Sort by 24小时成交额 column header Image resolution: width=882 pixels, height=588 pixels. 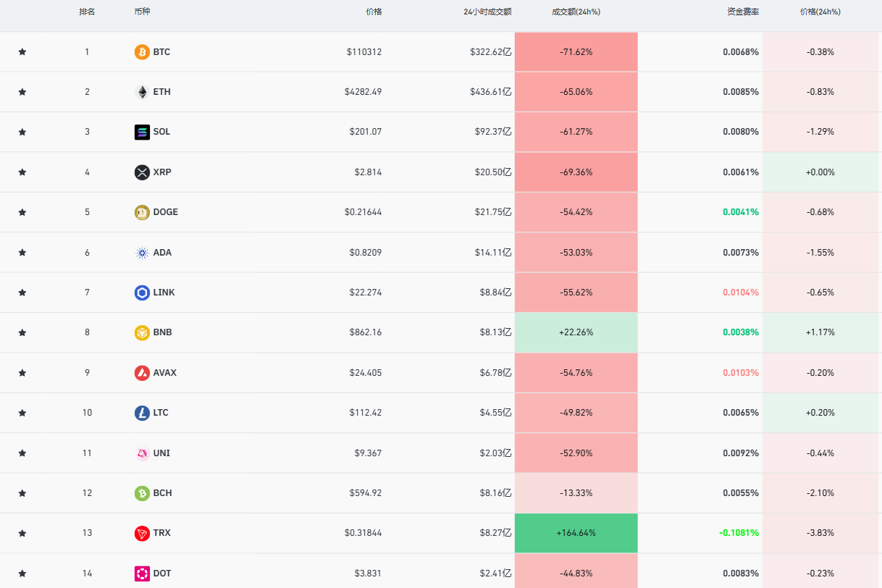click(487, 12)
